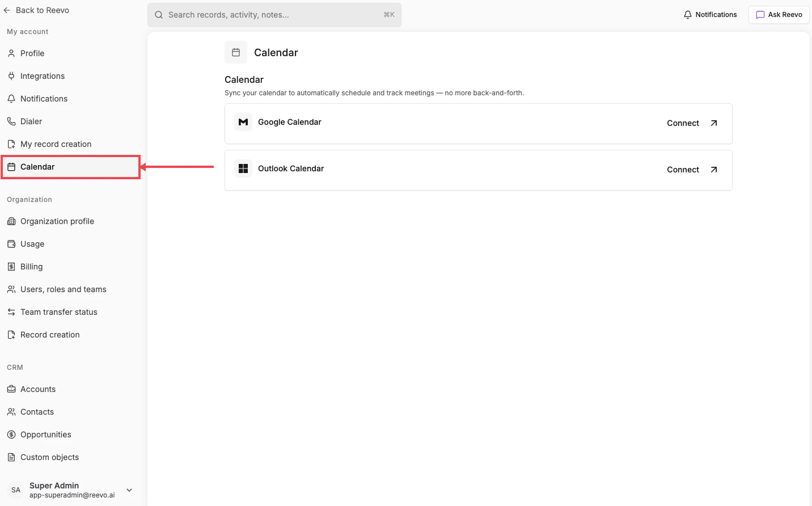Click the Users, roles and teams icon
Screen dimensions: 812x506
click(11, 289)
